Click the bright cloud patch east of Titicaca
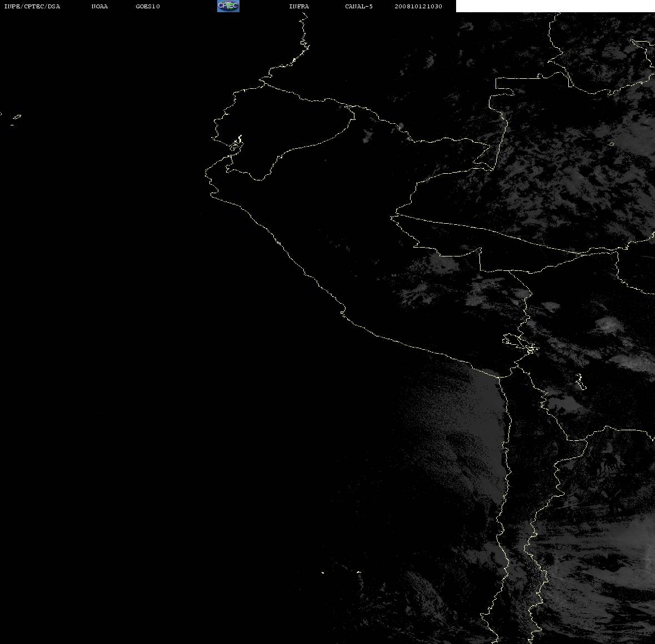Viewport: 655px width, 644px height. [x=609, y=325]
